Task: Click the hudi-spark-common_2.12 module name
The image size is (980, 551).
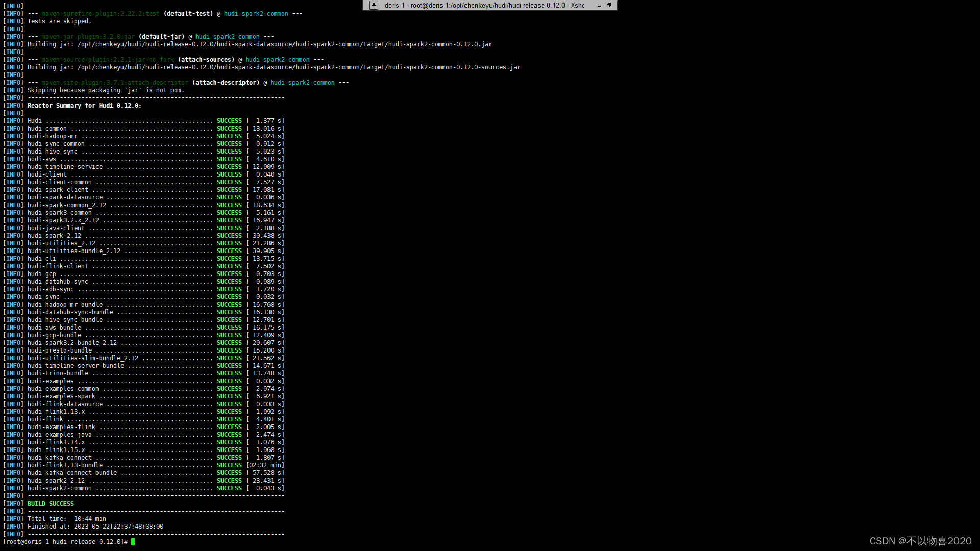Action: [x=67, y=205]
